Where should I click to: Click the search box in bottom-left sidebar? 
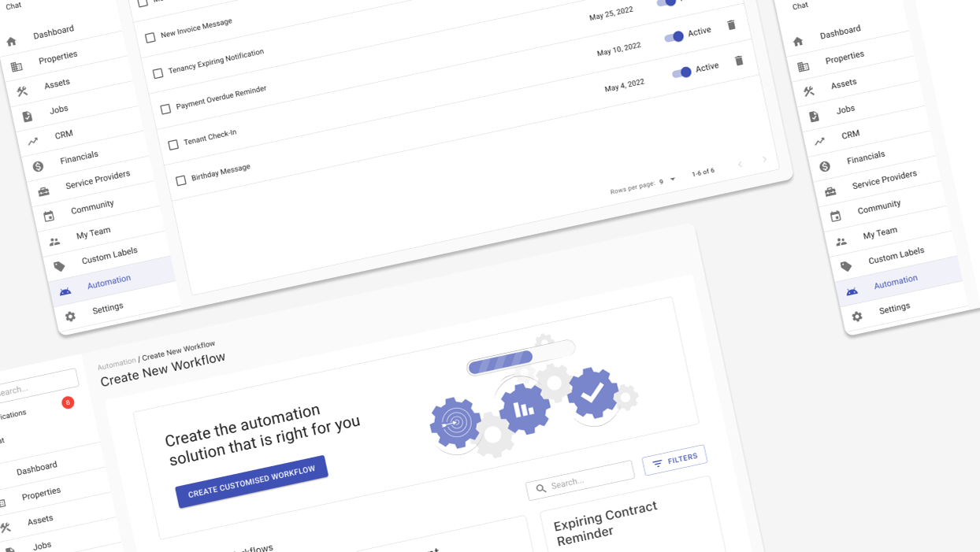click(x=32, y=387)
